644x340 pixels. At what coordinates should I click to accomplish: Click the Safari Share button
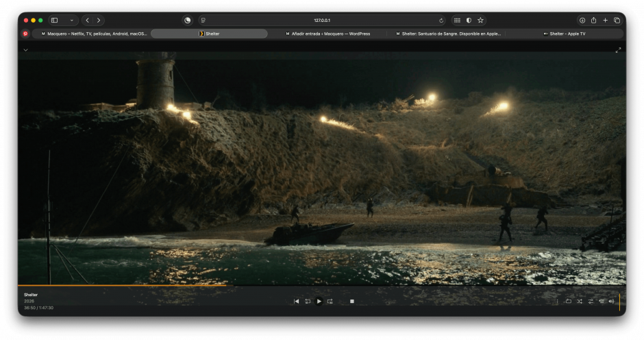[x=593, y=21]
